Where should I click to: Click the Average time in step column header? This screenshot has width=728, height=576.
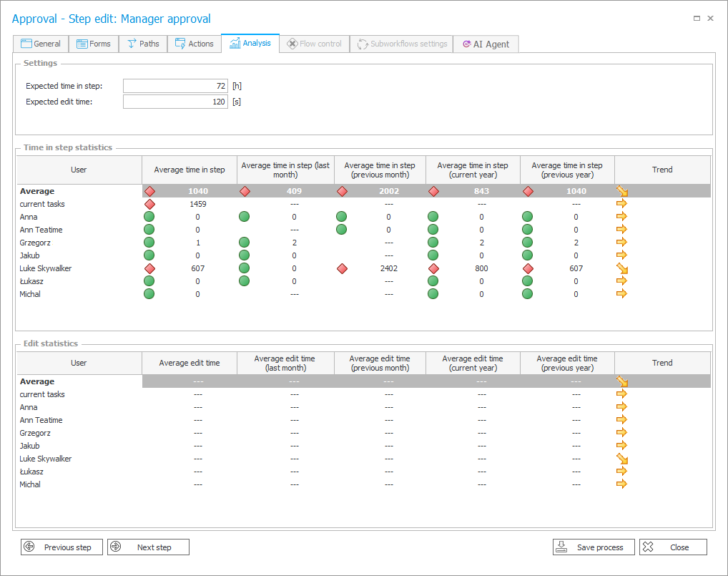(190, 170)
